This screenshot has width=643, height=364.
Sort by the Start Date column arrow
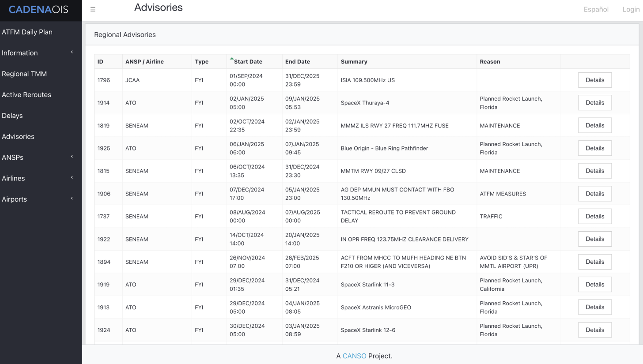coord(232,58)
